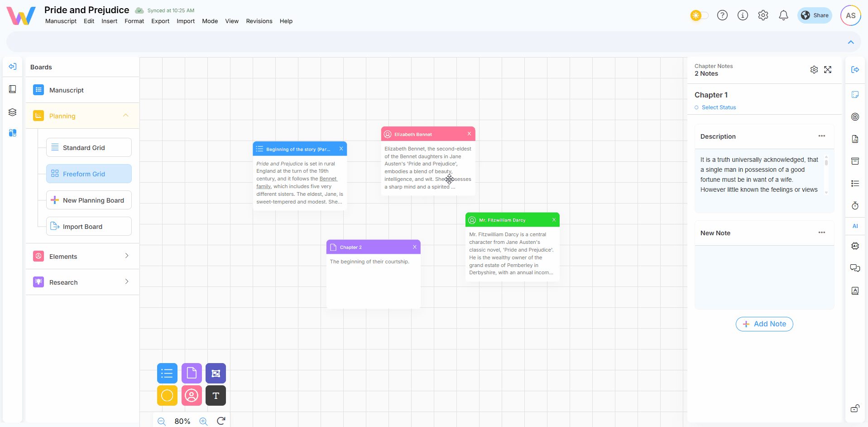Select the dark text tool icon

pyautogui.click(x=216, y=396)
